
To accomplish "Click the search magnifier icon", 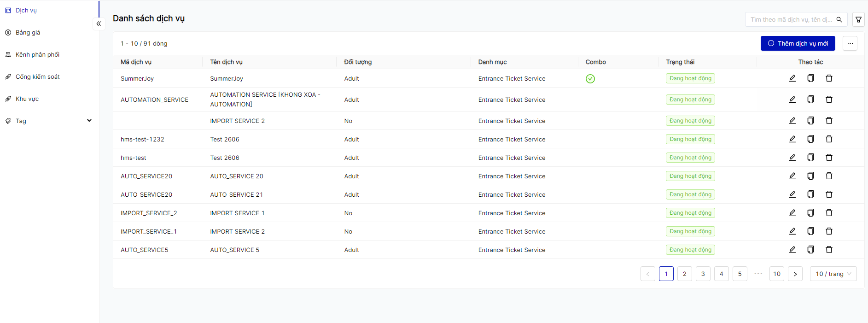I will [839, 19].
